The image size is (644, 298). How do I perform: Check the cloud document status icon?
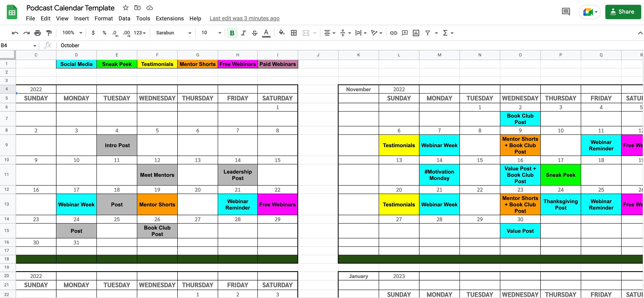coord(149,8)
